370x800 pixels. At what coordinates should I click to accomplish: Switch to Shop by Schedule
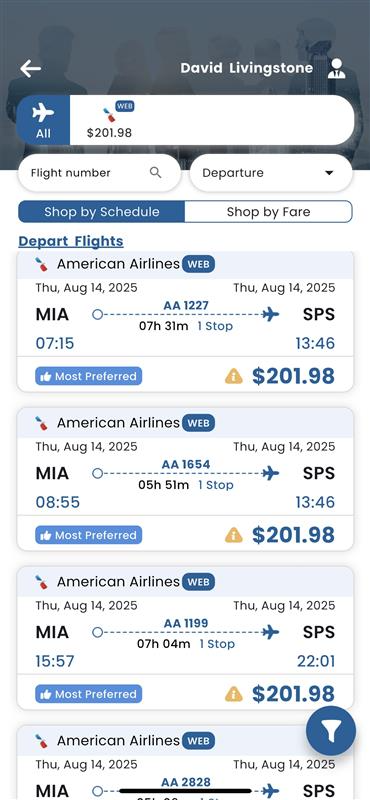(102, 212)
